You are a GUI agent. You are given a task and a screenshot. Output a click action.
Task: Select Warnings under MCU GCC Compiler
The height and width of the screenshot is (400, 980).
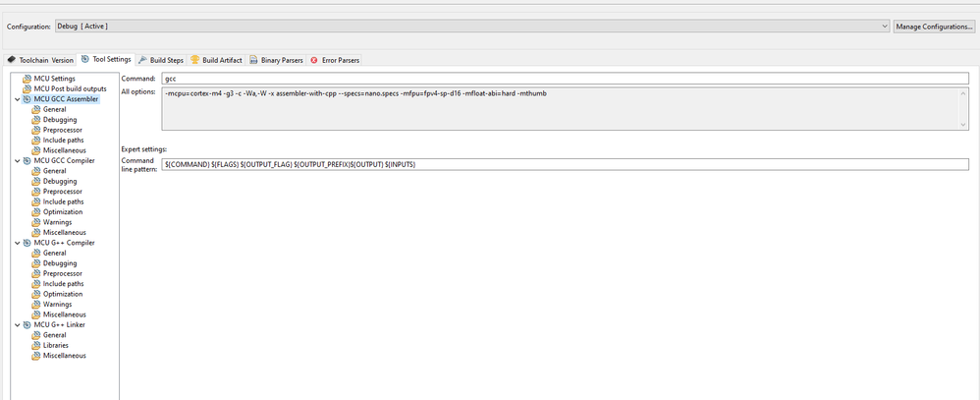point(58,222)
